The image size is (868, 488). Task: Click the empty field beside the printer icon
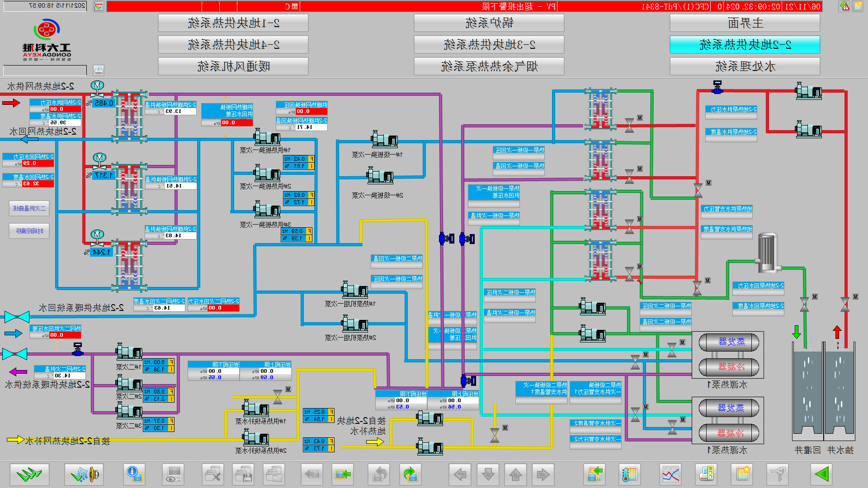(x=45, y=70)
